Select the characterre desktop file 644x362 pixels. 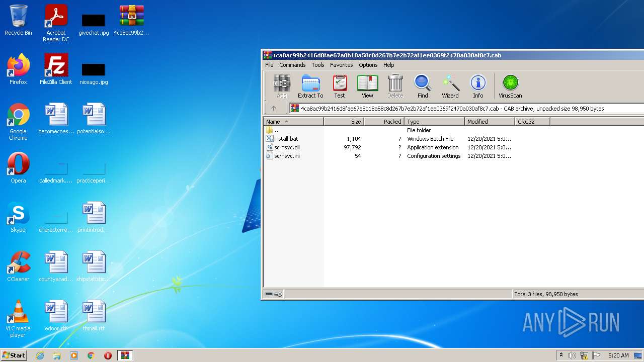tap(56, 222)
